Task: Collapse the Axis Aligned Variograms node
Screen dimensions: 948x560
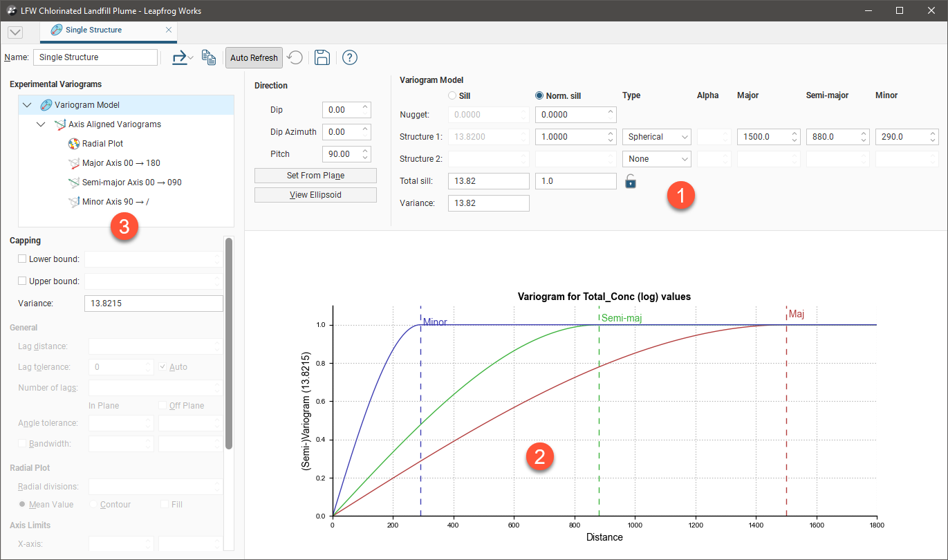Action: pyautogui.click(x=41, y=124)
